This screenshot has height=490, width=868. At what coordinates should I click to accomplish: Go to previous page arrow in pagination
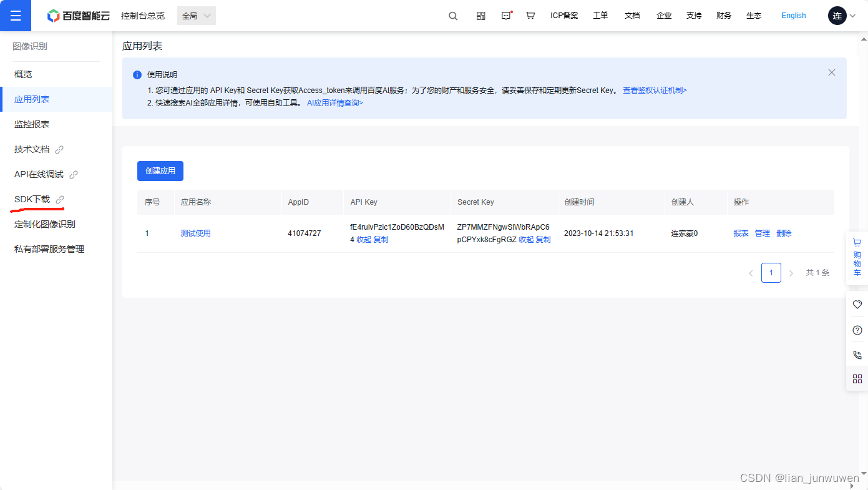click(751, 273)
